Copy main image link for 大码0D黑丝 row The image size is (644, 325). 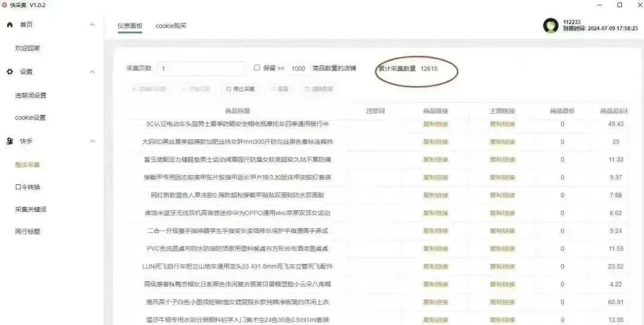pos(502,142)
